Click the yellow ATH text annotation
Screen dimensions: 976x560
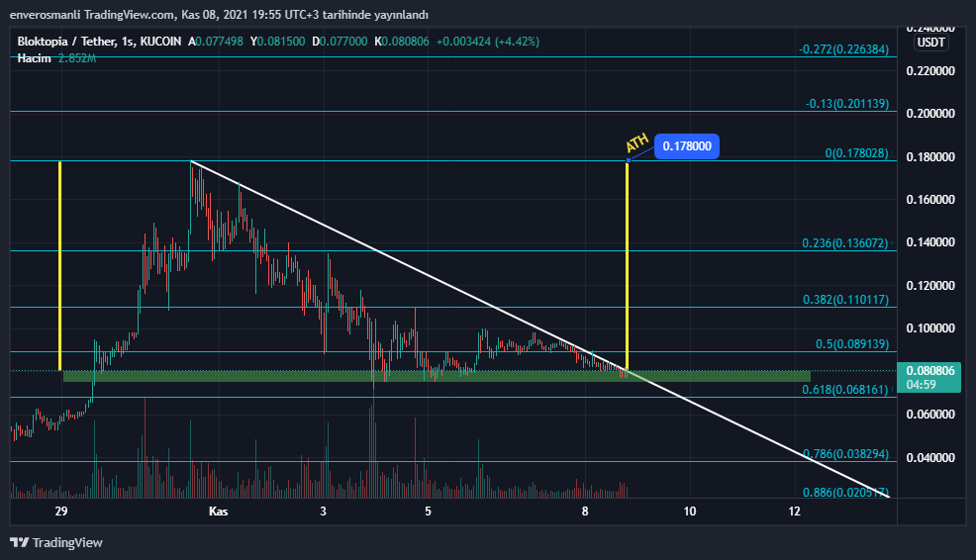[x=636, y=142]
